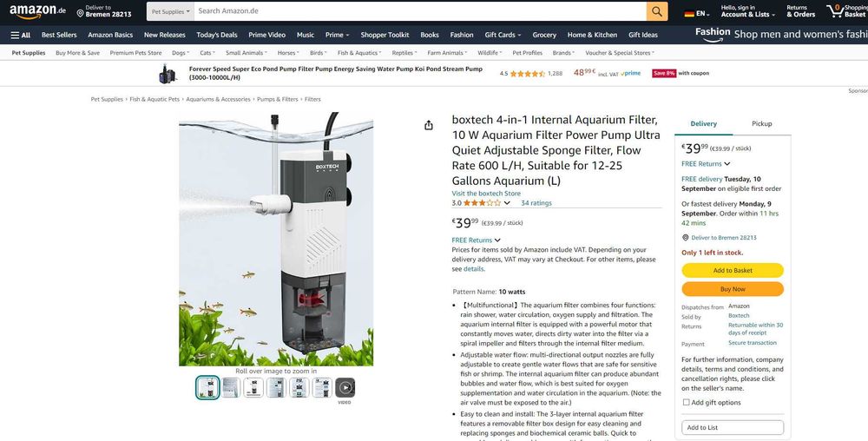Click the Amazon.de logo
Screen dimensions: 868x441
[37, 11]
